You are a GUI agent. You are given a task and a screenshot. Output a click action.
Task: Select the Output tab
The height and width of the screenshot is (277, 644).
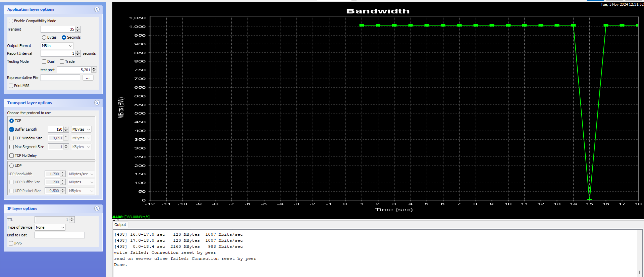pos(120,225)
